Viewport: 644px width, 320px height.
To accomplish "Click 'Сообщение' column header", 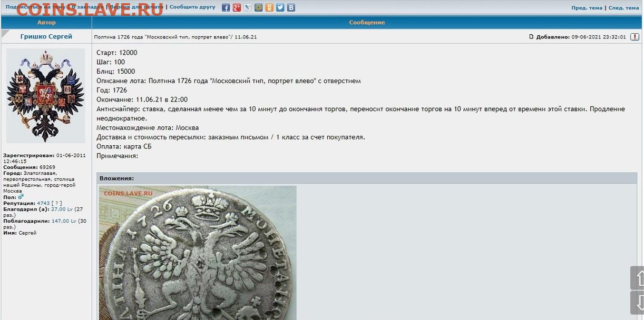I will coord(367,23).
